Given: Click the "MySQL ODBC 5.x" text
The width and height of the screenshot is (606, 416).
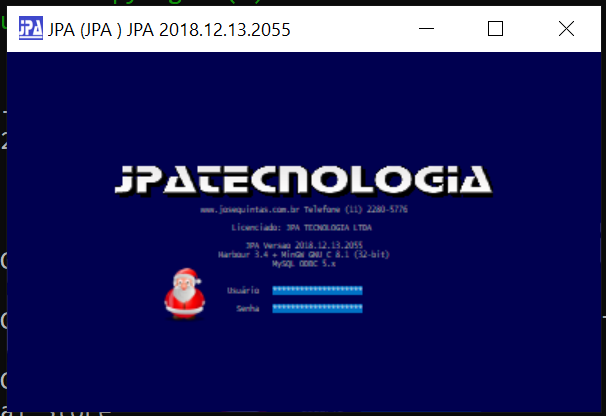Looking at the screenshot, I should [x=304, y=264].
